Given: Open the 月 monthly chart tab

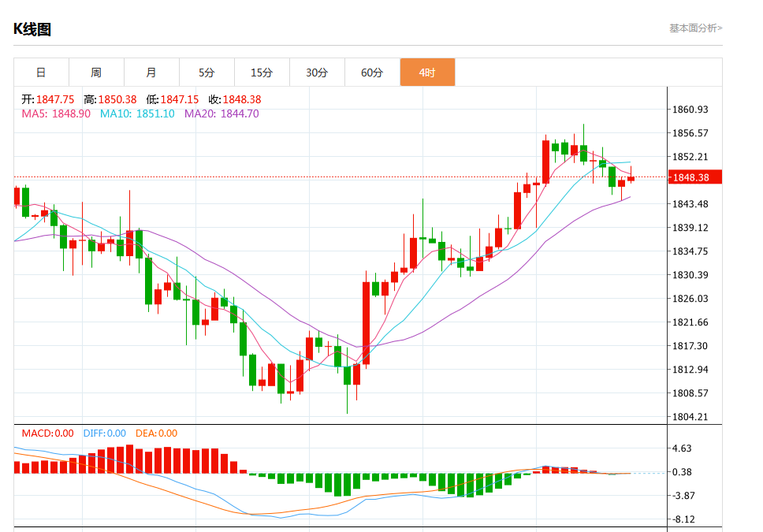Looking at the screenshot, I should coord(151,73).
